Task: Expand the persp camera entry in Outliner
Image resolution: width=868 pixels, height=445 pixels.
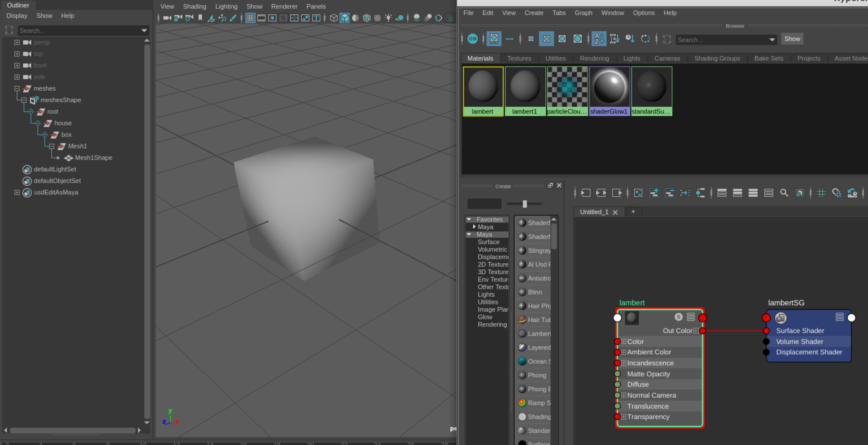Action: pyautogui.click(x=17, y=42)
